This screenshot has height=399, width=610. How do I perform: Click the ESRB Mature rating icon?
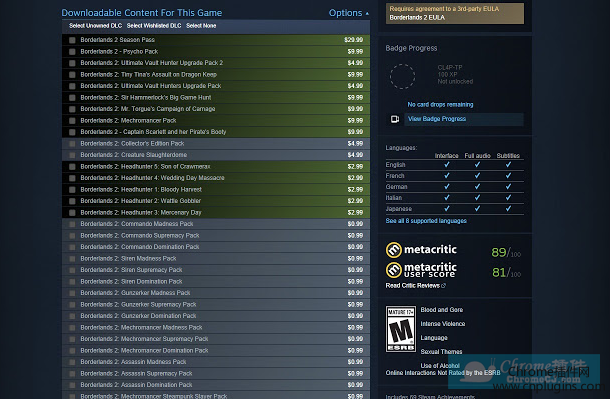pyautogui.click(x=401, y=329)
